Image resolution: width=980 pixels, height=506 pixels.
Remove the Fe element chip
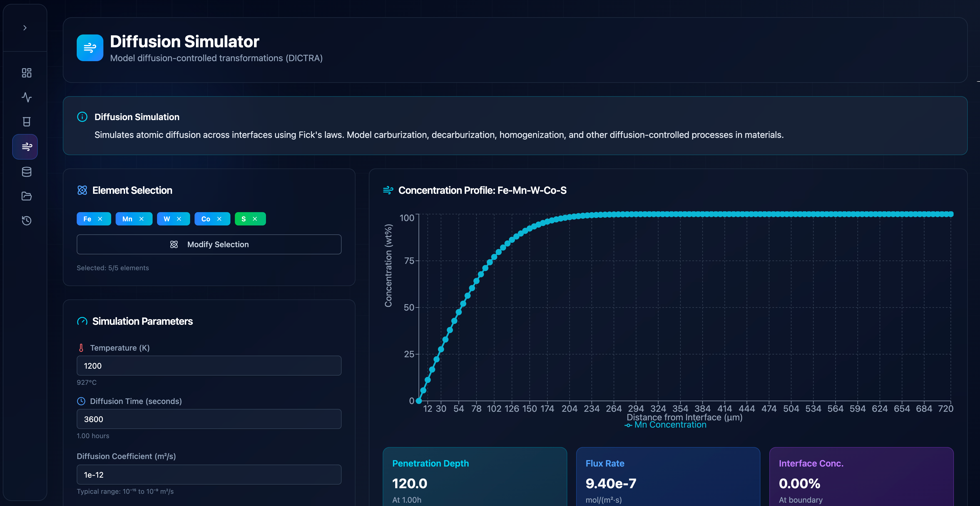[x=100, y=219]
